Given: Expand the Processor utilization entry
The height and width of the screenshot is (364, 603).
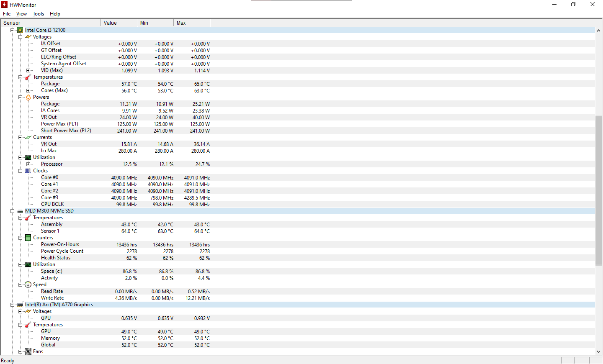Looking at the screenshot, I should click(x=28, y=164).
